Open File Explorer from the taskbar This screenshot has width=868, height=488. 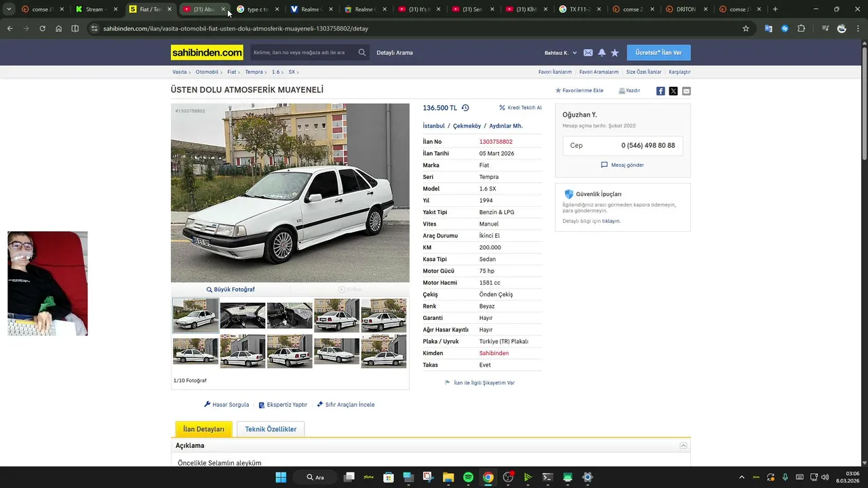tap(448, 477)
